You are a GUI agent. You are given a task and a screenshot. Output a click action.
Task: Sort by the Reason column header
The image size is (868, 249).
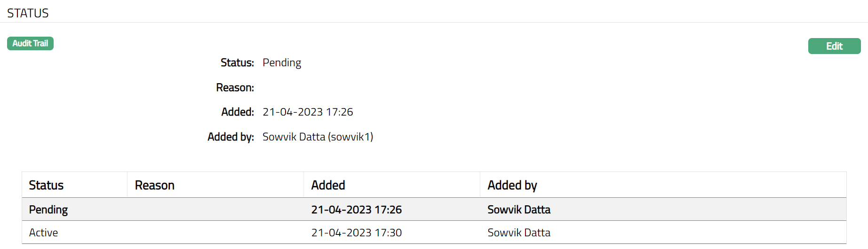click(x=155, y=186)
